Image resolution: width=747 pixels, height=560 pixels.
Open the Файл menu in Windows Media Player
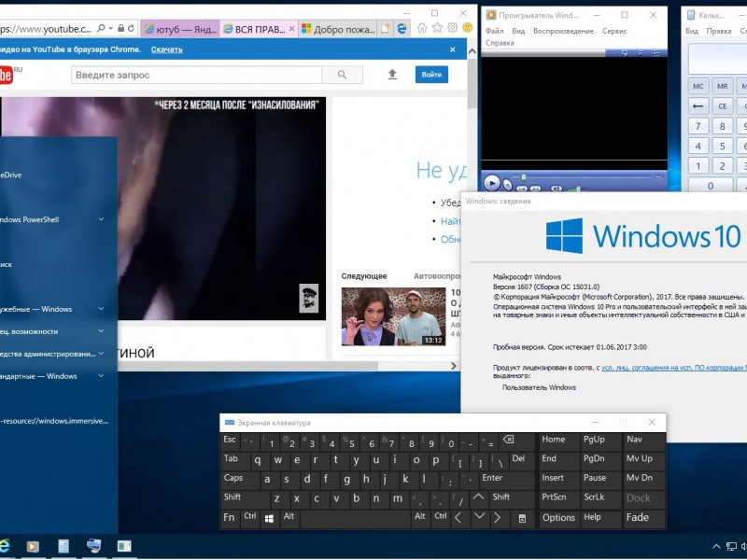tap(495, 31)
